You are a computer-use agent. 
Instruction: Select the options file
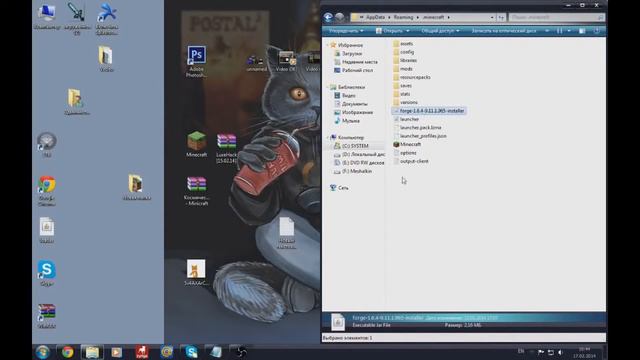[x=408, y=153]
